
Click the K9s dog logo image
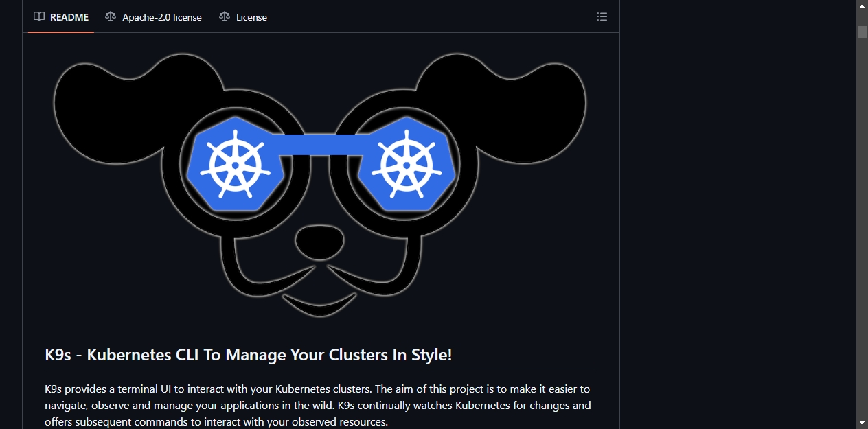pos(320,185)
